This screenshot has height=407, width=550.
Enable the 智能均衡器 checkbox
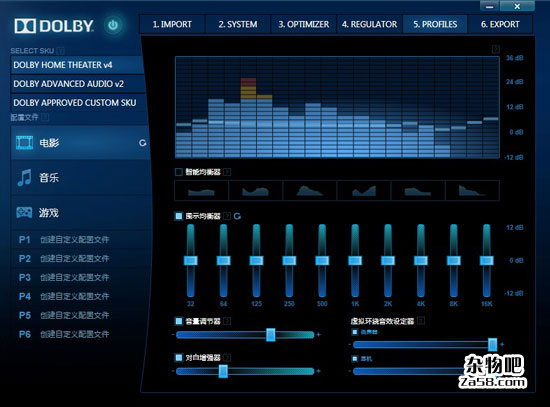pyautogui.click(x=179, y=172)
